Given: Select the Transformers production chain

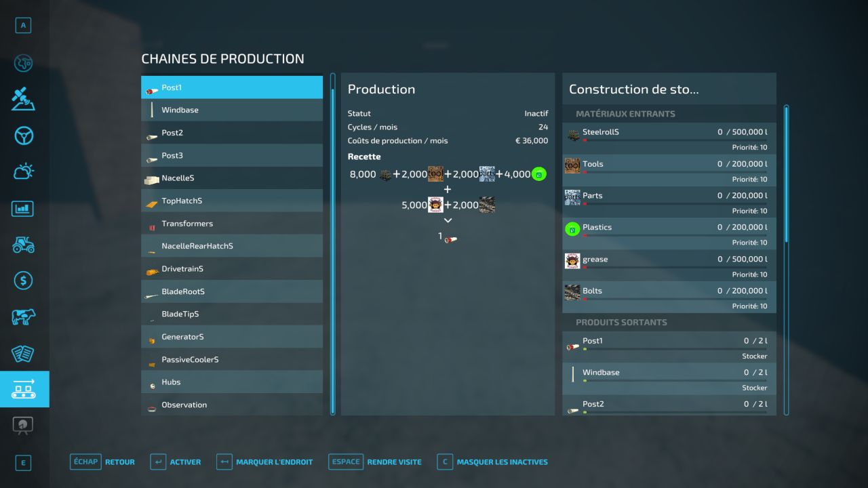Looking at the screenshot, I should (231, 224).
